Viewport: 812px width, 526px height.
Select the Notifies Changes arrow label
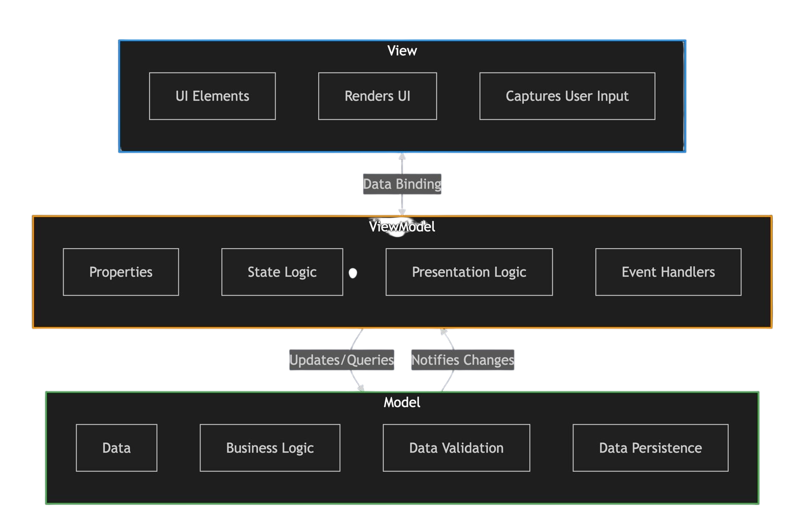coord(462,360)
